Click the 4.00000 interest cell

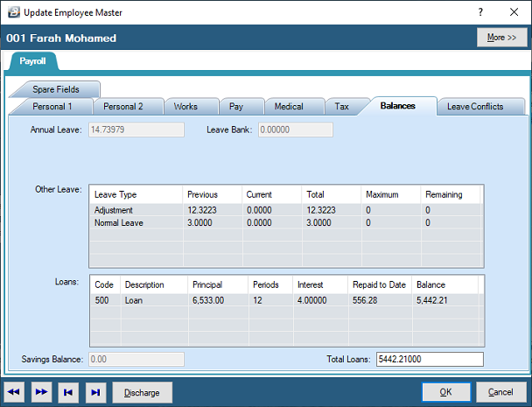(x=321, y=300)
